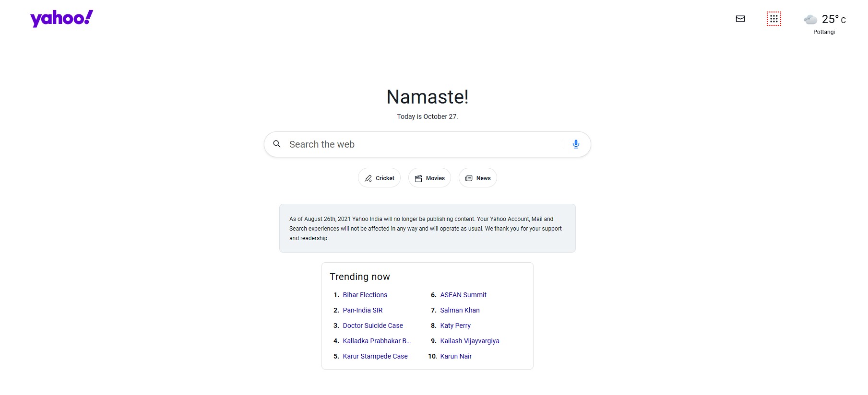
Task: View ASEAN Summit trending topic
Action: 463,295
